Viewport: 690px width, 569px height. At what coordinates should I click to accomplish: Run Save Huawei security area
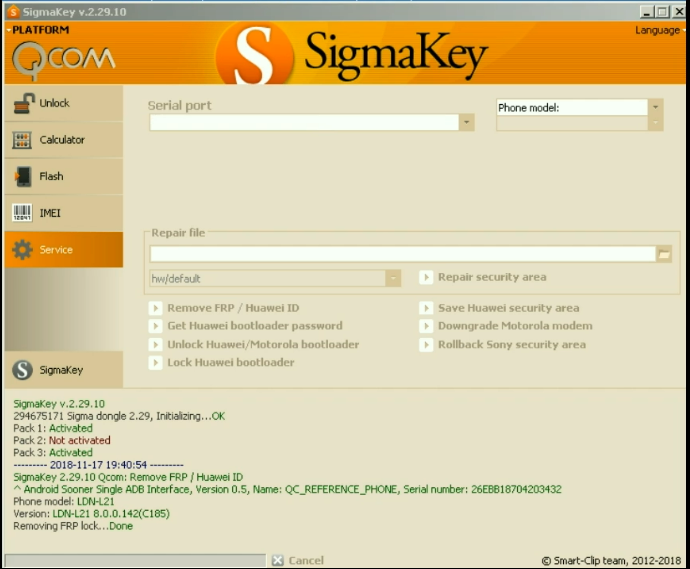click(509, 308)
